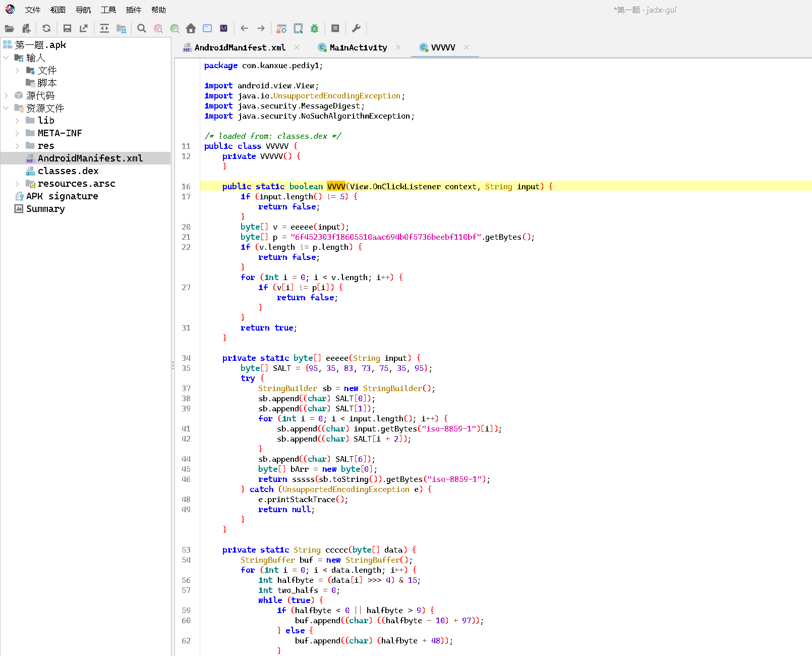
Task: Open the debugger bug icon
Action: (x=314, y=29)
